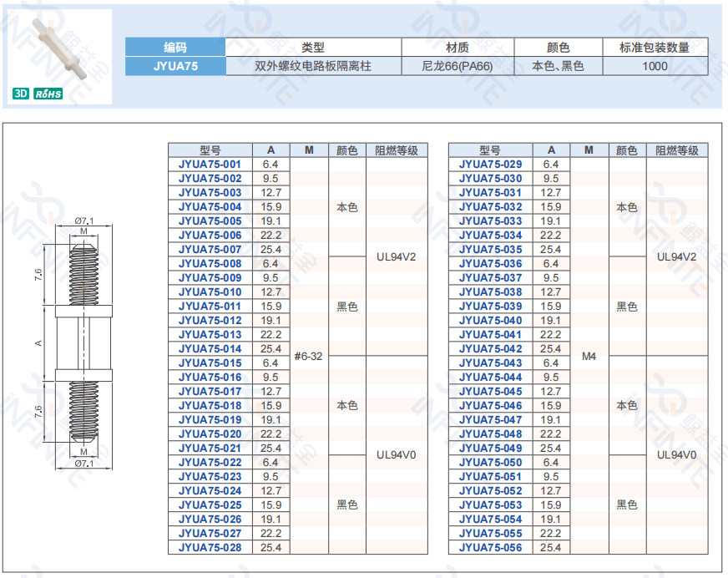
Task: Click the 3D model badge icon
Action: (x=21, y=94)
